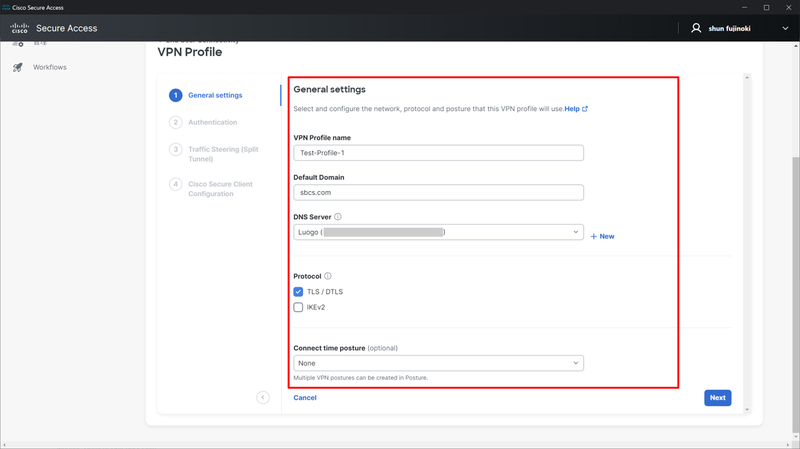This screenshot has height=449, width=800.
Task: Go to step 3 Traffic Steering (Split Tunnel)
Action: click(214, 154)
